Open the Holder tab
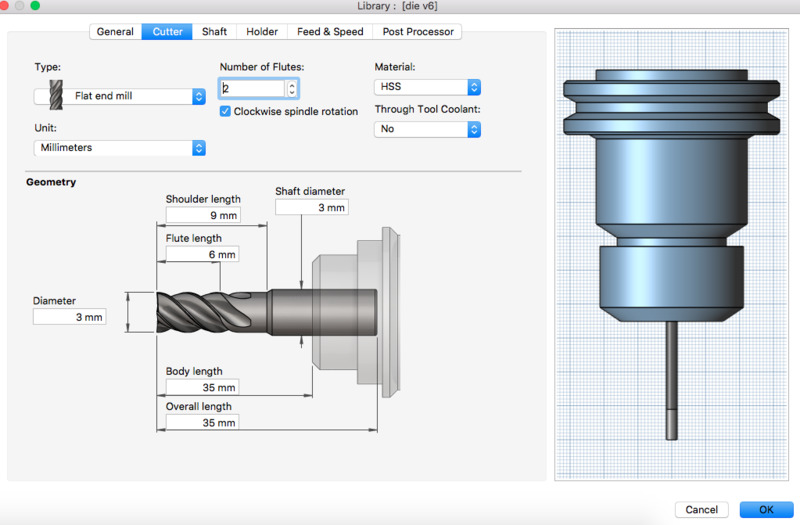The image size is (800, 525). click(x=263, y=31)
